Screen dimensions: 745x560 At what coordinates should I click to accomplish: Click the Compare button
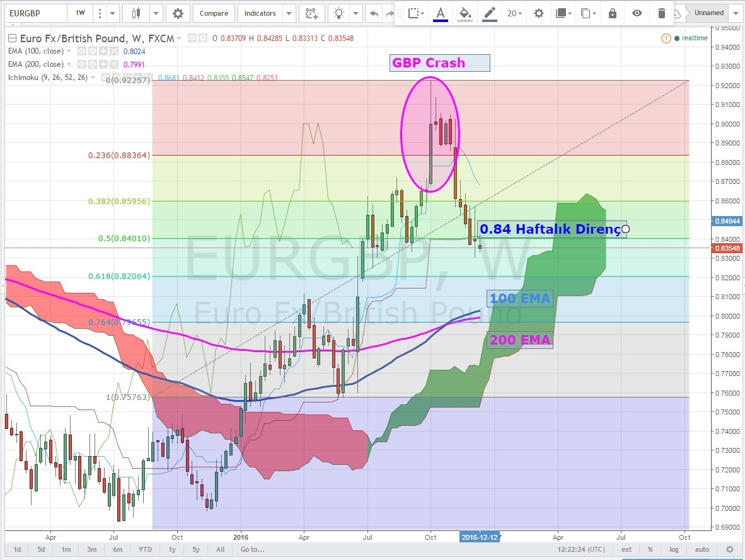(214, 13)
